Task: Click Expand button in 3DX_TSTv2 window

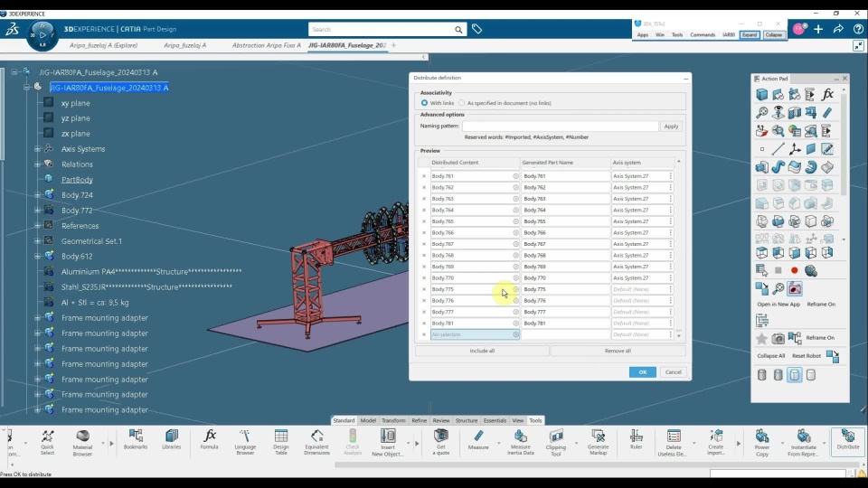Action: click(x=750, y=35)
